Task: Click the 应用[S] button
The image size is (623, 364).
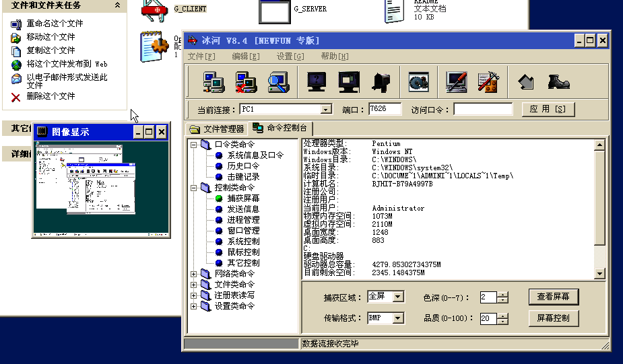Action: pyautogui.click(x=548, y=109)
